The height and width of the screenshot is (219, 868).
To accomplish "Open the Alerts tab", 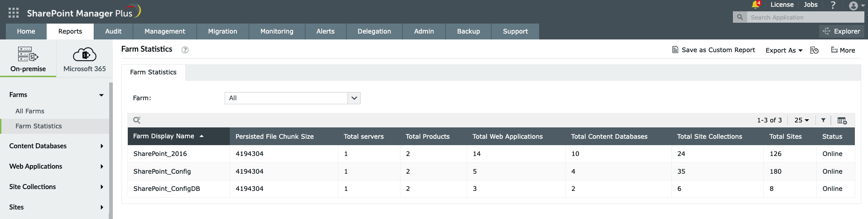I will click(325, 31).
